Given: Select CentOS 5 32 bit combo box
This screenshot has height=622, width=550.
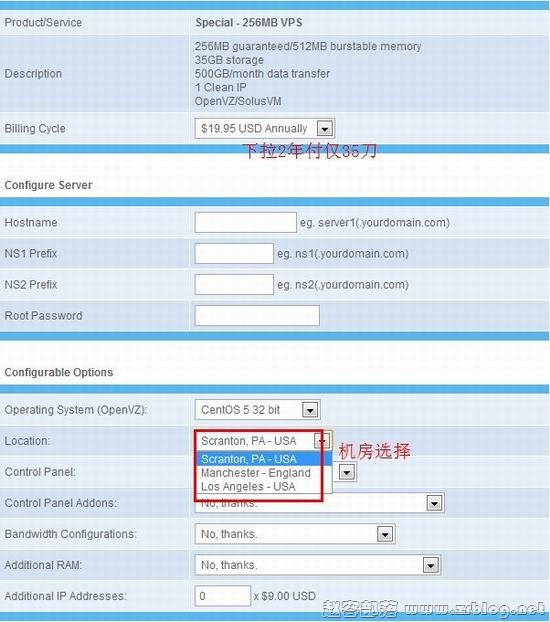Looking at the screenshot, I should 257,410.
